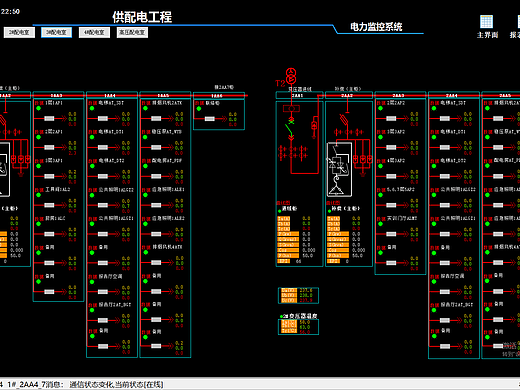Click the 排烟风机2ATK breaker in cabinet 1AA5

[156, 118]
